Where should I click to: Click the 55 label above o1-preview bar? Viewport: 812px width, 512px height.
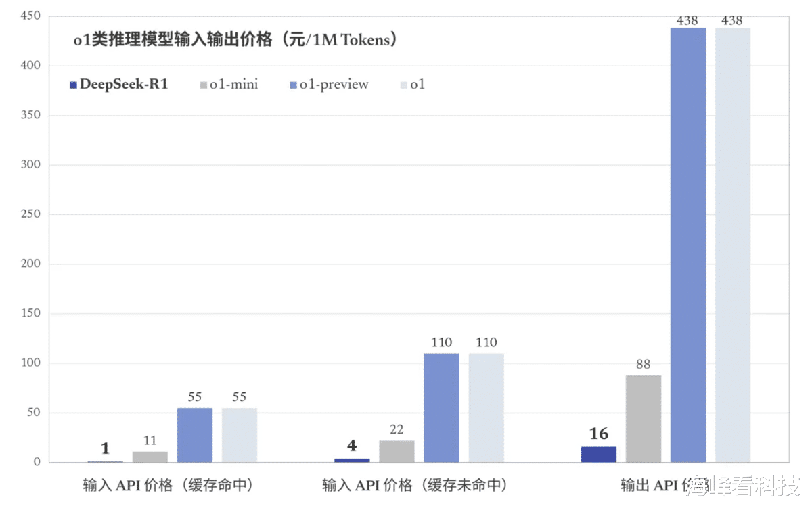tap(195, 397)
